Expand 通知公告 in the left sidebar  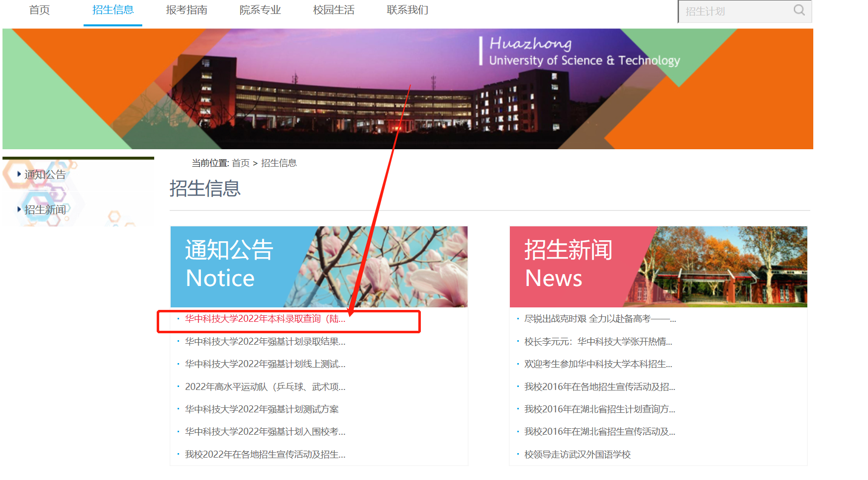pos(45,175)
